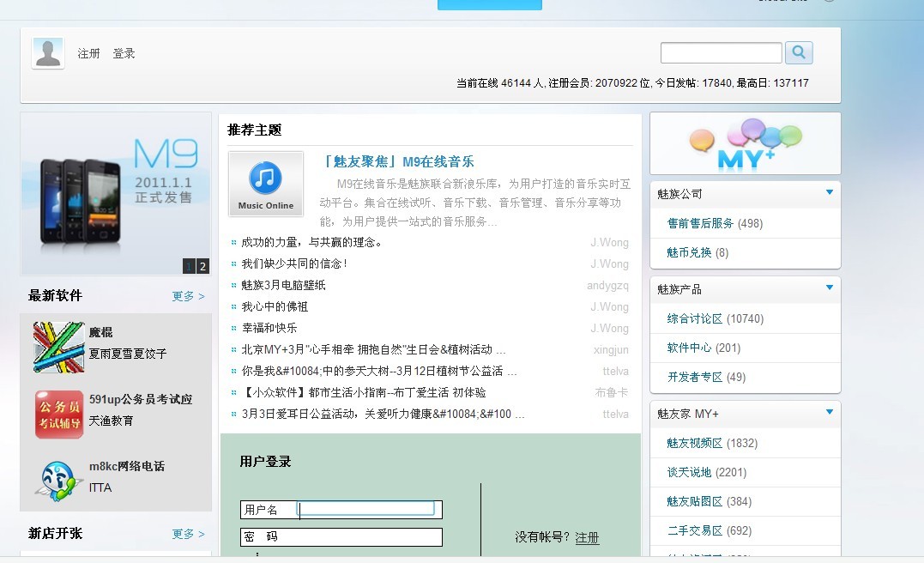Open 魅币兑换 forum

pos(689,252)
